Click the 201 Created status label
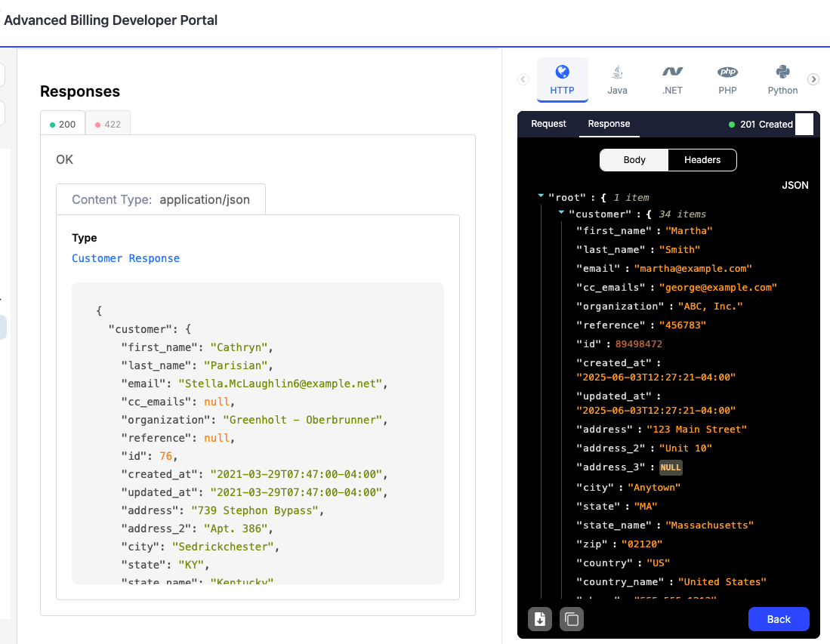Image resolution: width=830 pixels, height=644 pixels. click(x=767, y=125)
